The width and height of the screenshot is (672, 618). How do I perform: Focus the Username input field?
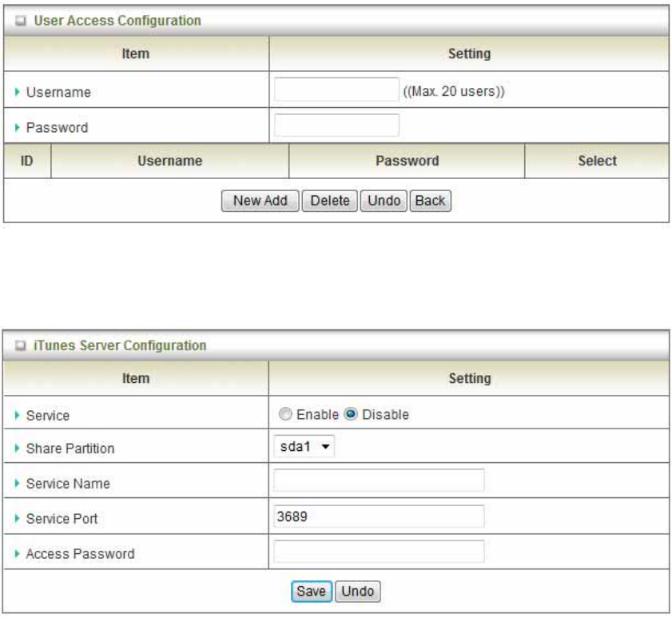coord(336,90)
